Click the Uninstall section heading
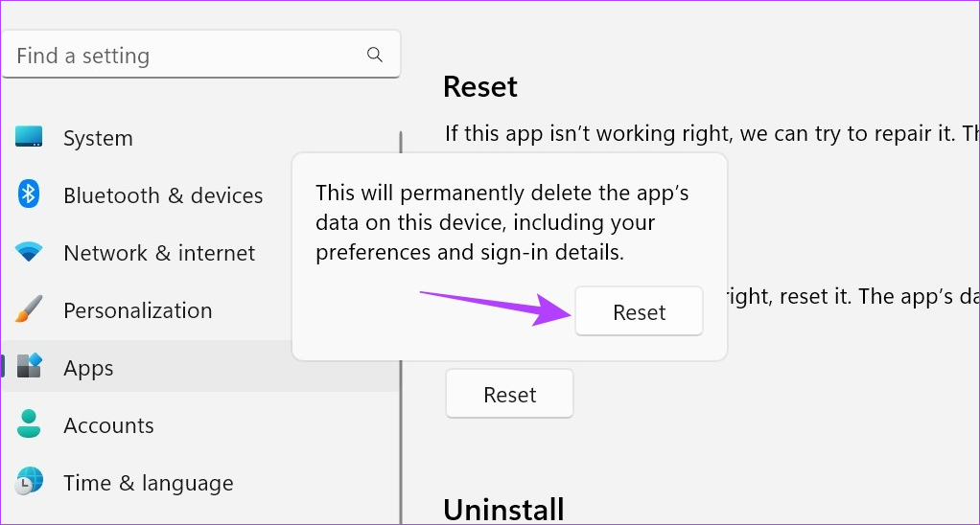The height and width of the screenshot is (525, 980). [503, 510]
